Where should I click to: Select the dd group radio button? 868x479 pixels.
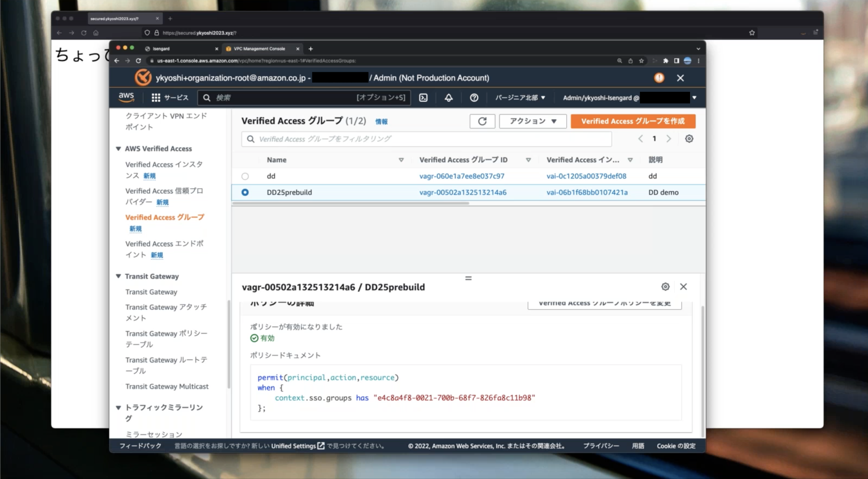tap(245, 176)
